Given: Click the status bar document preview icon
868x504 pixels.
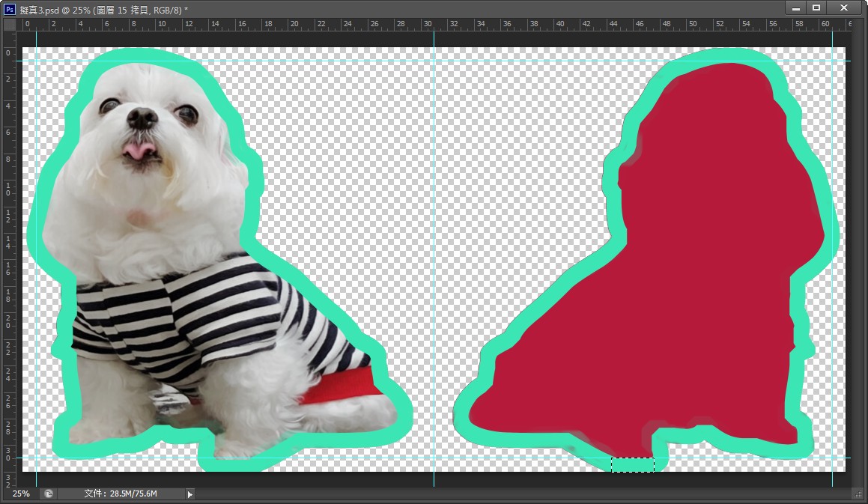Looking at the screenshot, I should (49, 494).
